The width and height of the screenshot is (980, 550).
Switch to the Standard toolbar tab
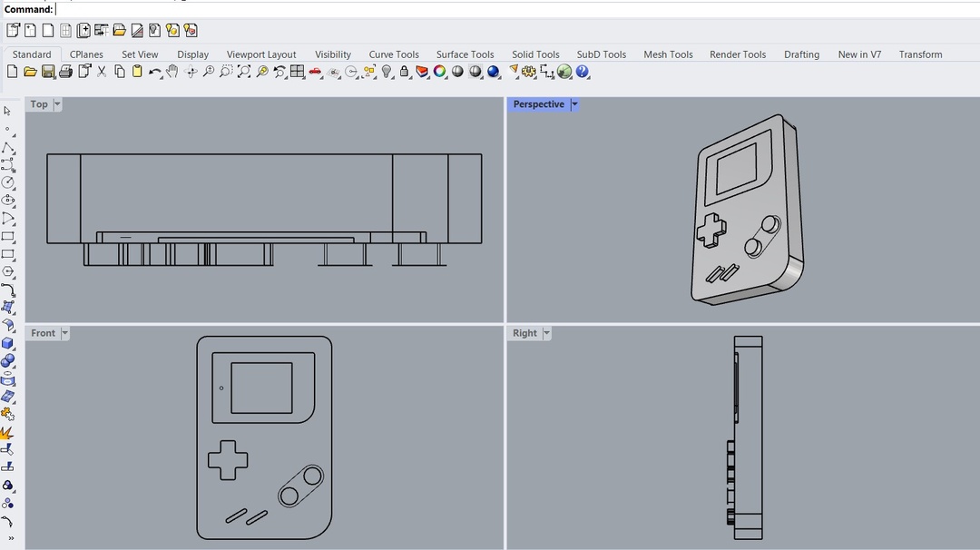click(32, 54)
